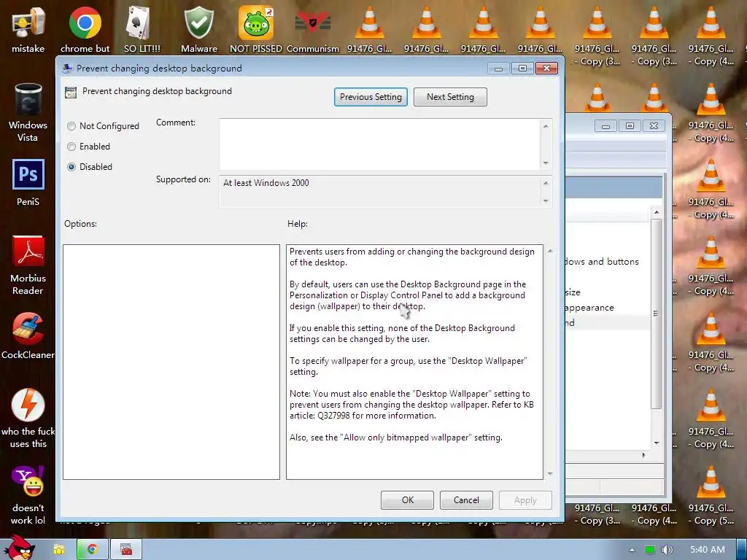747x560 pixels.
Task: Open the 'Morbius Reader' Adobe PDF icon
Action: click(28, 265)
